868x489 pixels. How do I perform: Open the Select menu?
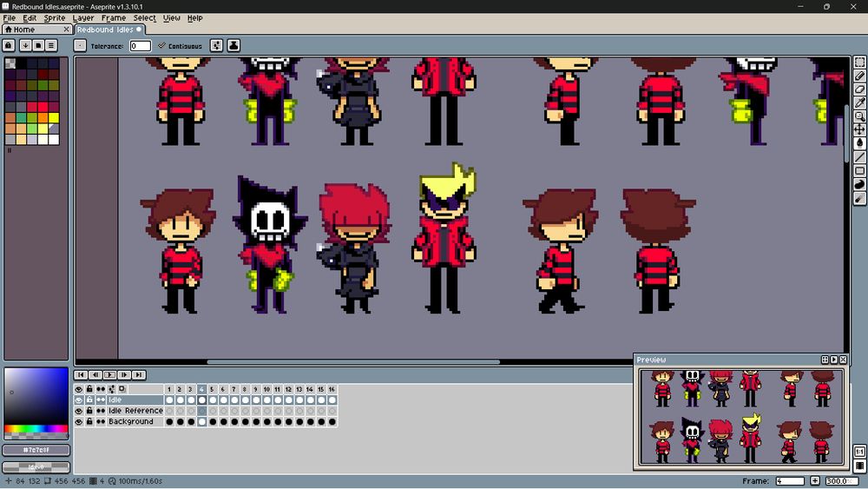(144, 17)
